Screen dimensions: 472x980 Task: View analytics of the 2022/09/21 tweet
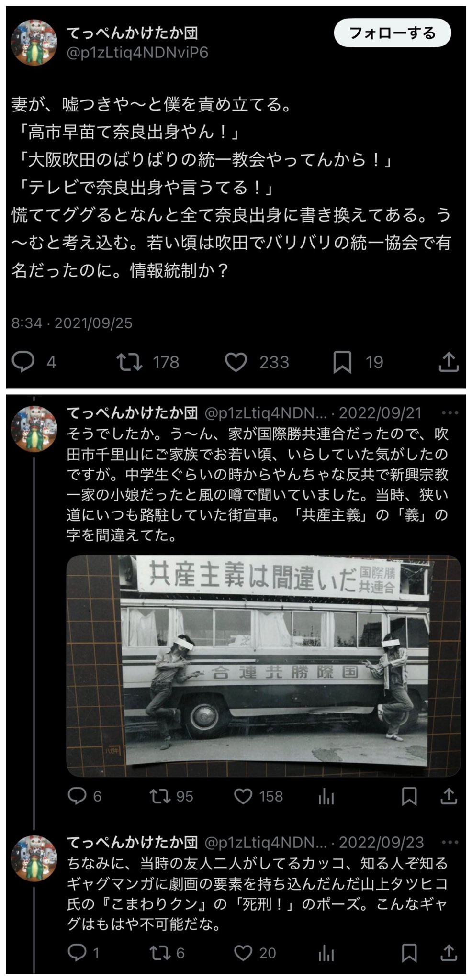[326, 796]
